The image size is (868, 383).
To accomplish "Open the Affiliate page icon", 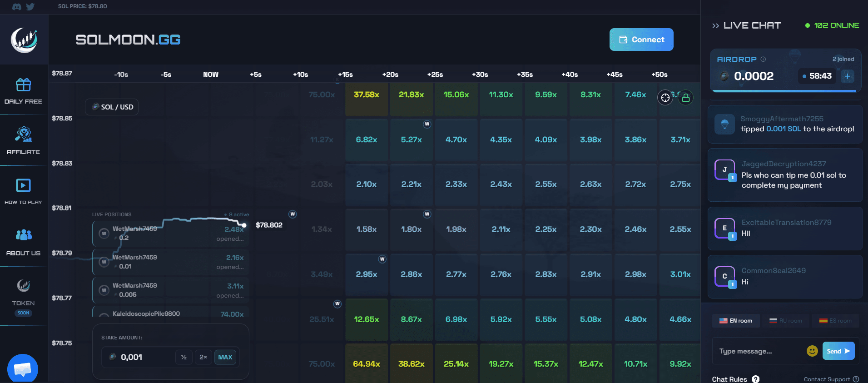I will click(23, 134).
